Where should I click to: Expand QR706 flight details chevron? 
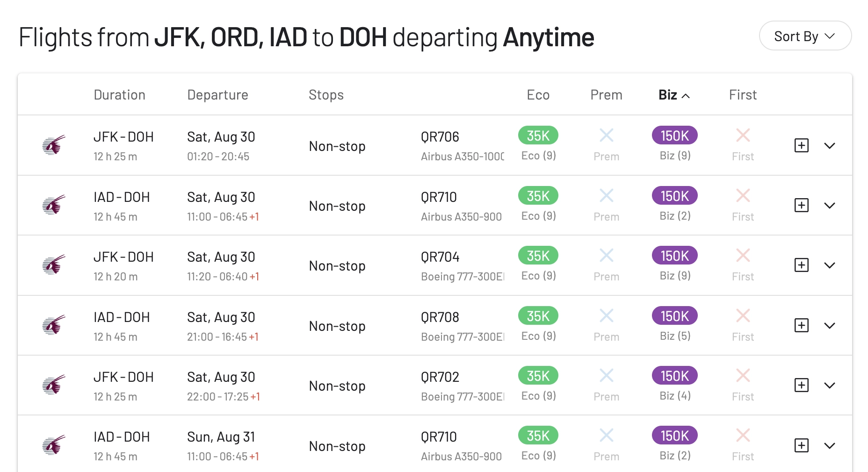[830, 145]
